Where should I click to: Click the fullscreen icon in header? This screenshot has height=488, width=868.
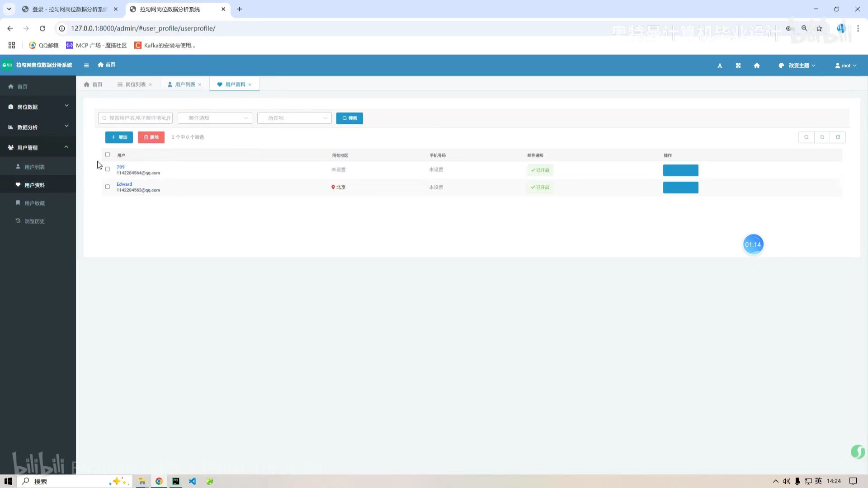pyautogui.click(x=738, y=66)
